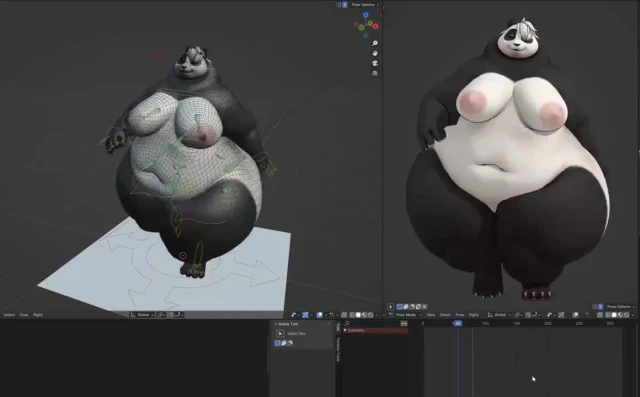The image size is (640, 397).
Task: Collapse the Summary channel row
Action: click(x=345, y=330)
